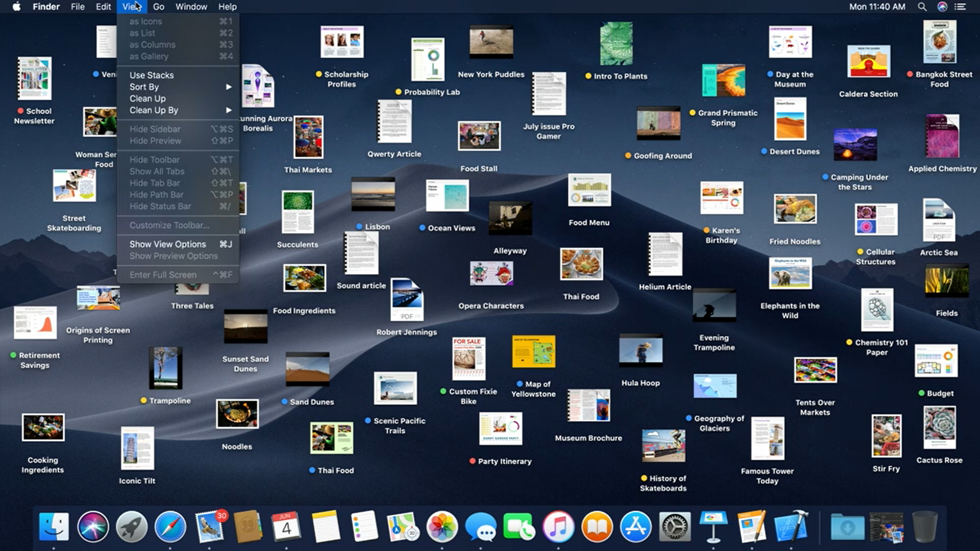This screenshot has width=980, height=551.
Task: Open Photos pinwheel icon in Dock
Action: tap(442, 527)
